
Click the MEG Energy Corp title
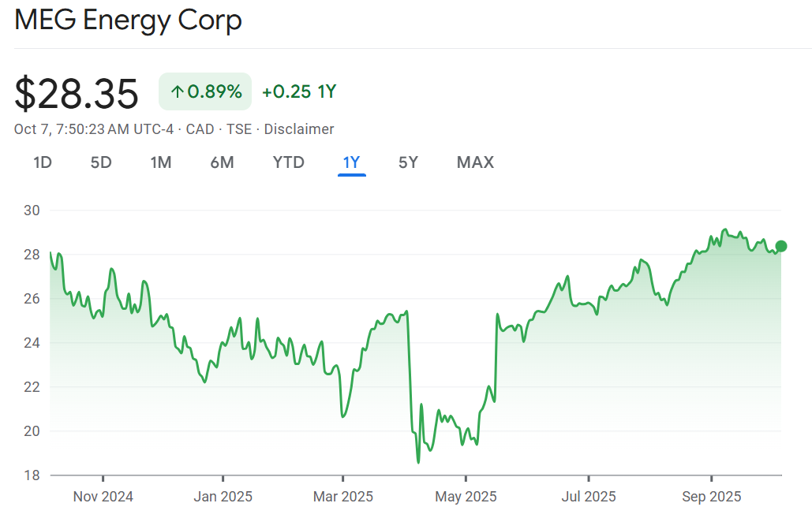tap(128, 21)
